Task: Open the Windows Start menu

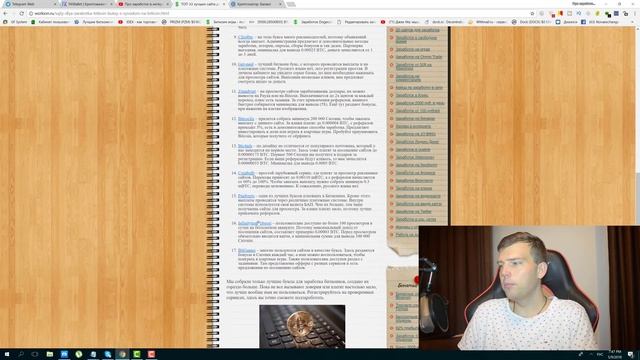Action: point(7,354)
